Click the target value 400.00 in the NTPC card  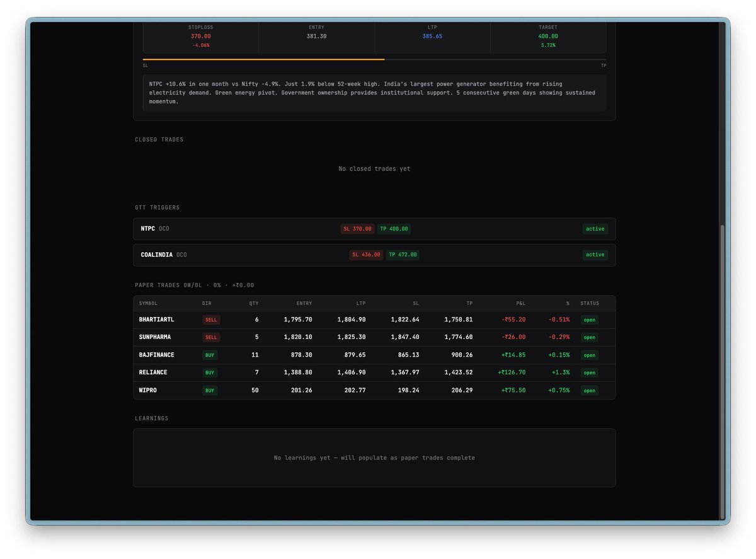[x=548, y=36]
